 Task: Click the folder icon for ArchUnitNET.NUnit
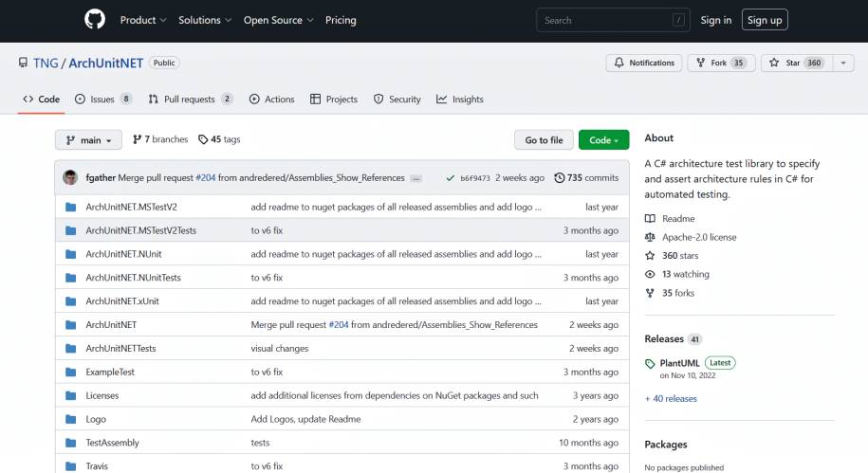[x=70, y=254]
